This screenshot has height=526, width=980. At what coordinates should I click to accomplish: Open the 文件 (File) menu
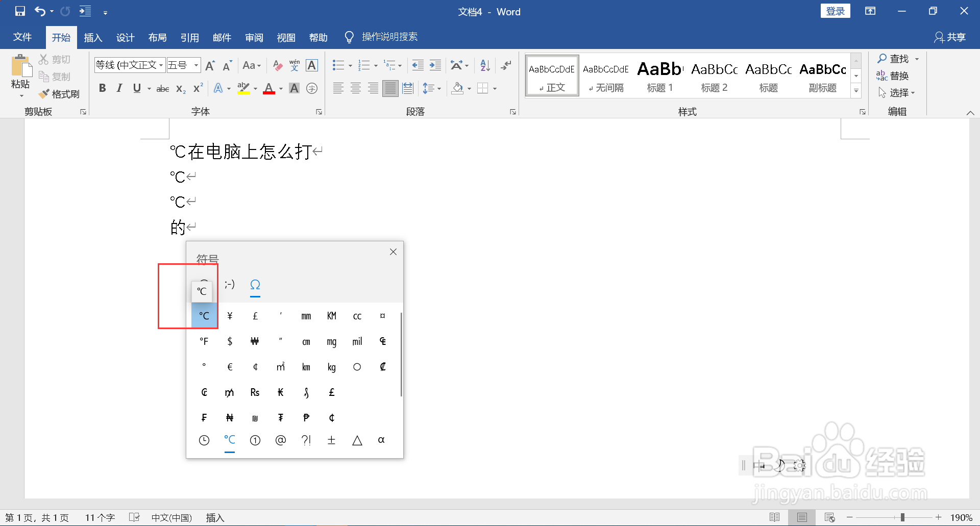pyautogui.click(x=22, y=37)
